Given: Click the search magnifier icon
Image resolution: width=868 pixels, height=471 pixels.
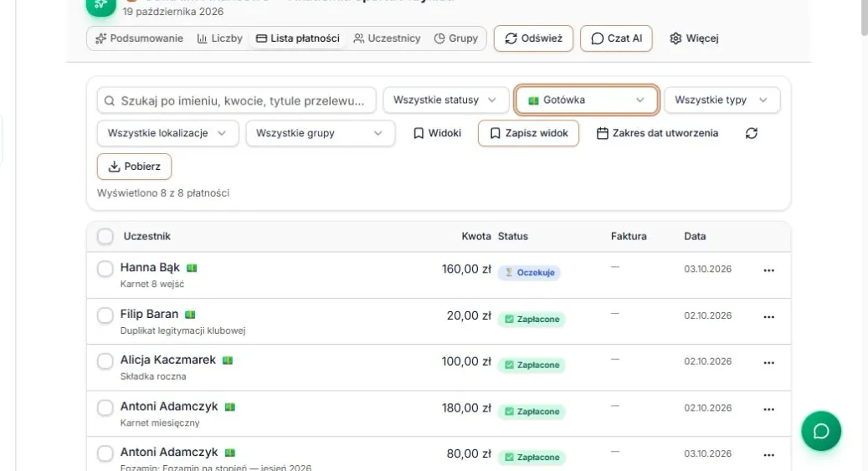Looking at the screenshot, I should [x=110, y=100].
